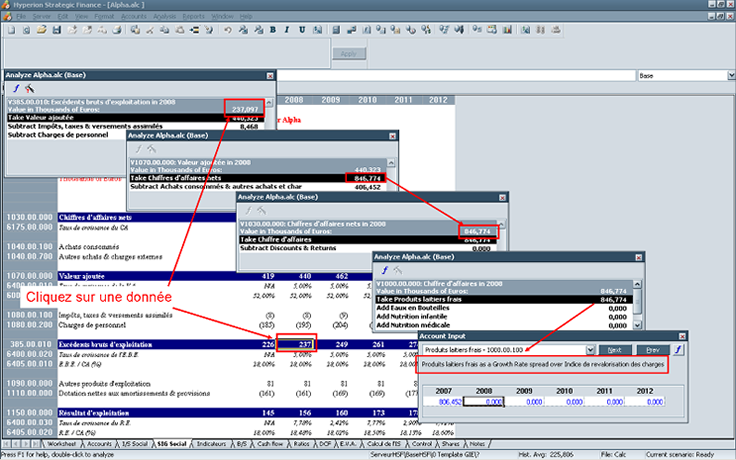Switch to the I/S Social tab
This screenshot has height=460, width=736.
pyautogui.click(x=135, y=444)
